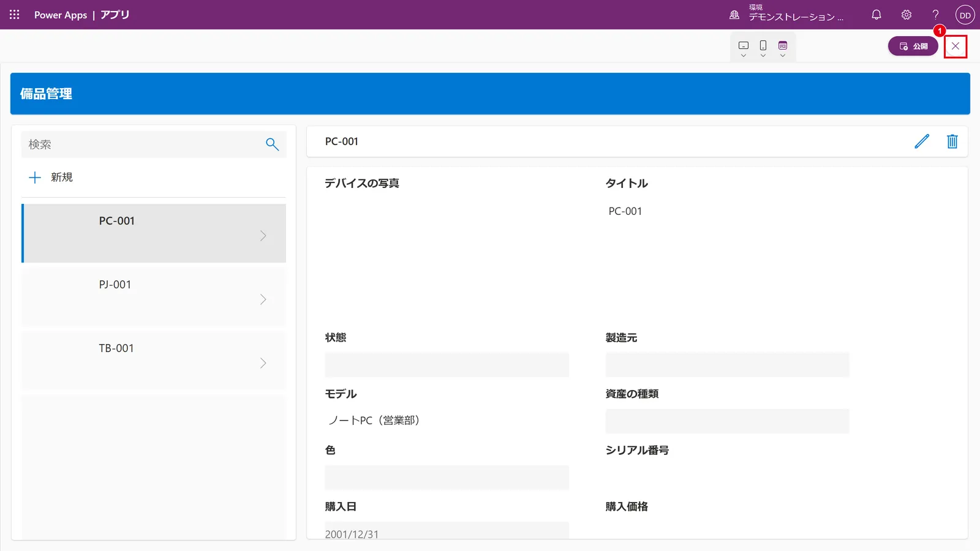This screenshot has height=551, width=980.
Task: Select the PJ-001 list item
Action: (154, 297)
